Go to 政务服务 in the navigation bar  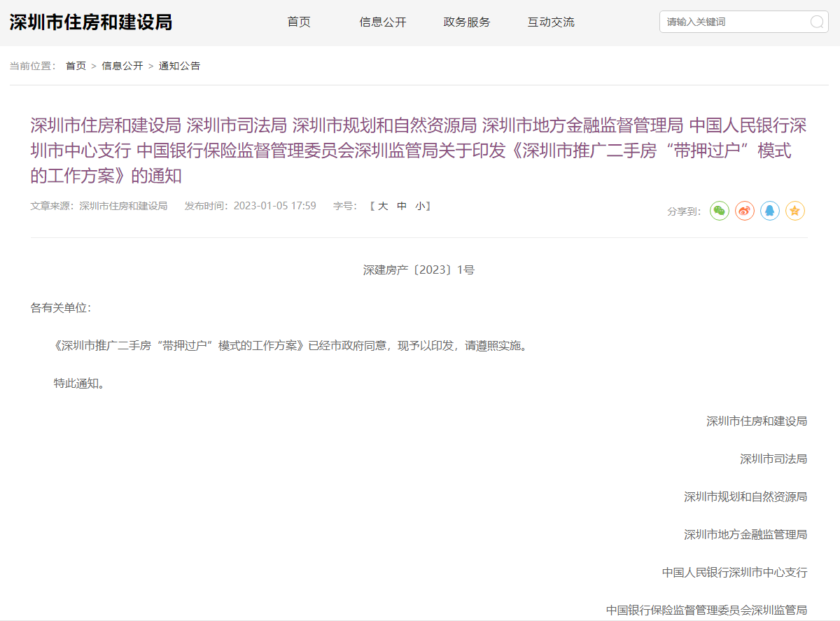click(467, 22)
